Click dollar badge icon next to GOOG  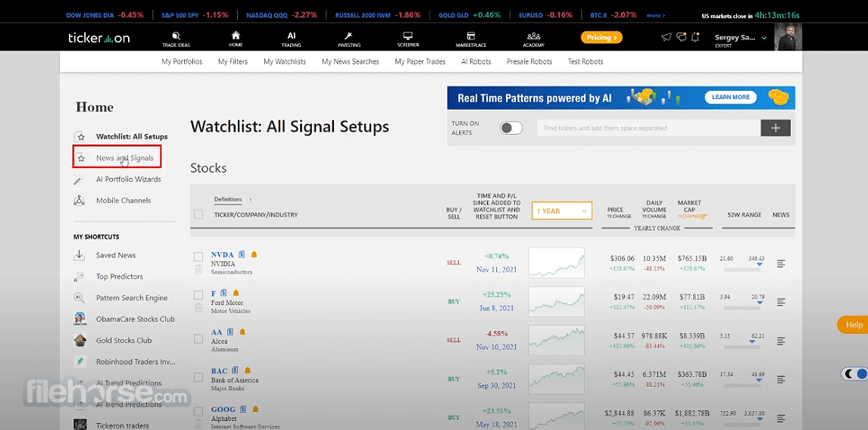[243, 410]
